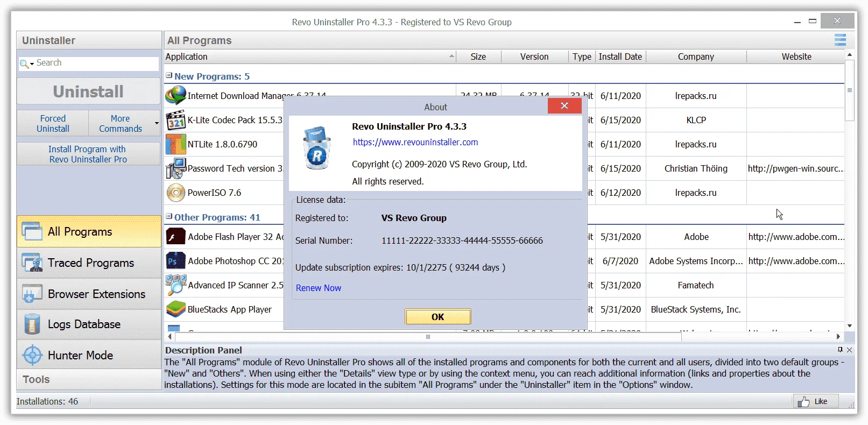Click Forced Uninstall button

[53, 123]
